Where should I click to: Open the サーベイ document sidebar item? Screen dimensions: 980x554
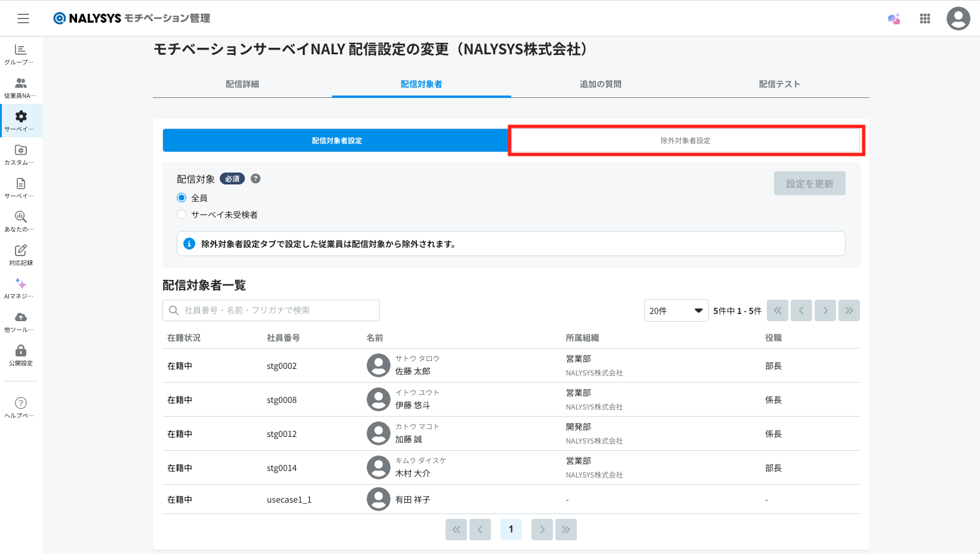pos(21,188)
